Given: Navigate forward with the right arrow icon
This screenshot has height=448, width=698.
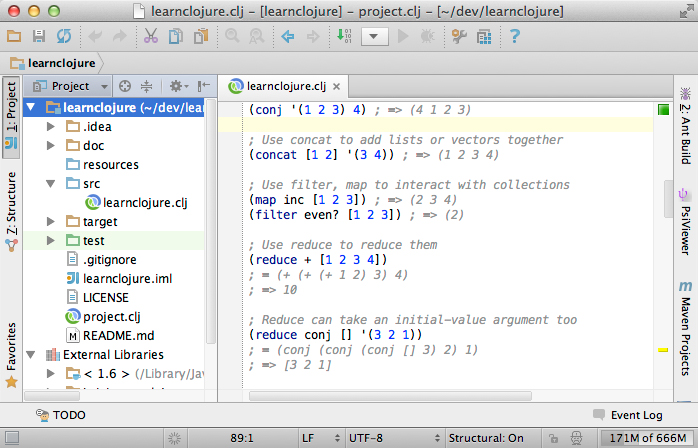Looking at the screenshot, I should pos(313,37).
